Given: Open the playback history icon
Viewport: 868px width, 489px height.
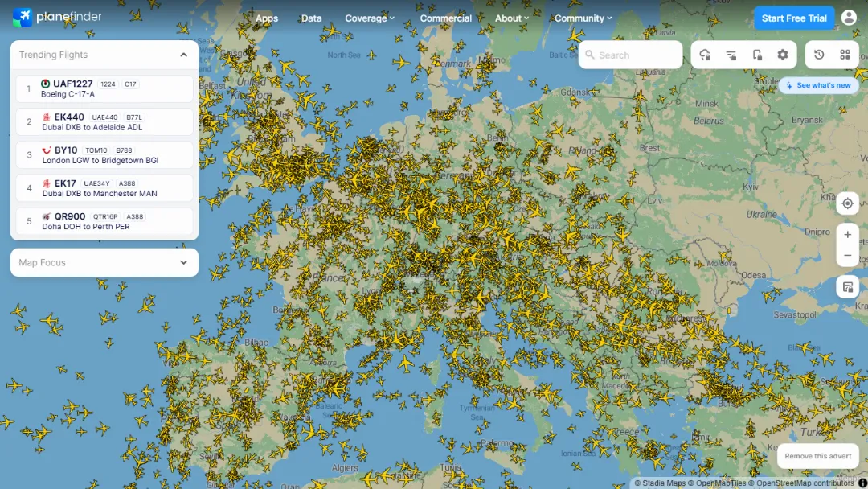Looking at the screenshot, I should pyautogui.click(x=819, y=55).
